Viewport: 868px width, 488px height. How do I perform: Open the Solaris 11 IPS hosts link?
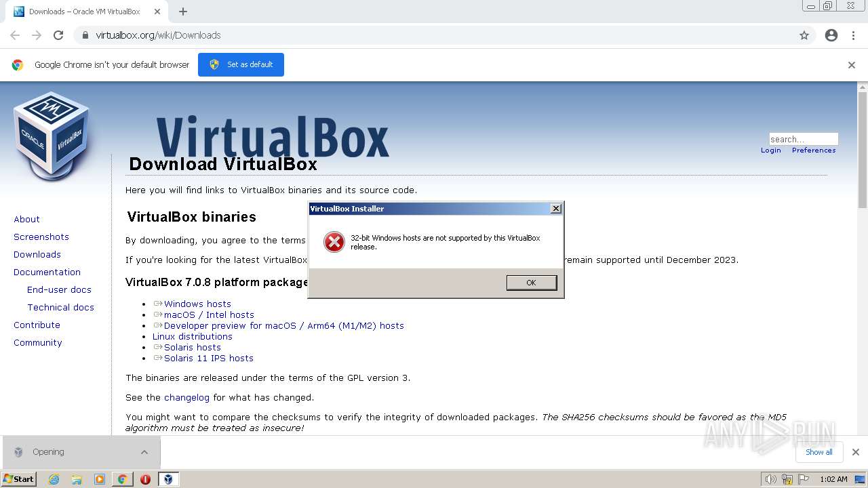208,358
